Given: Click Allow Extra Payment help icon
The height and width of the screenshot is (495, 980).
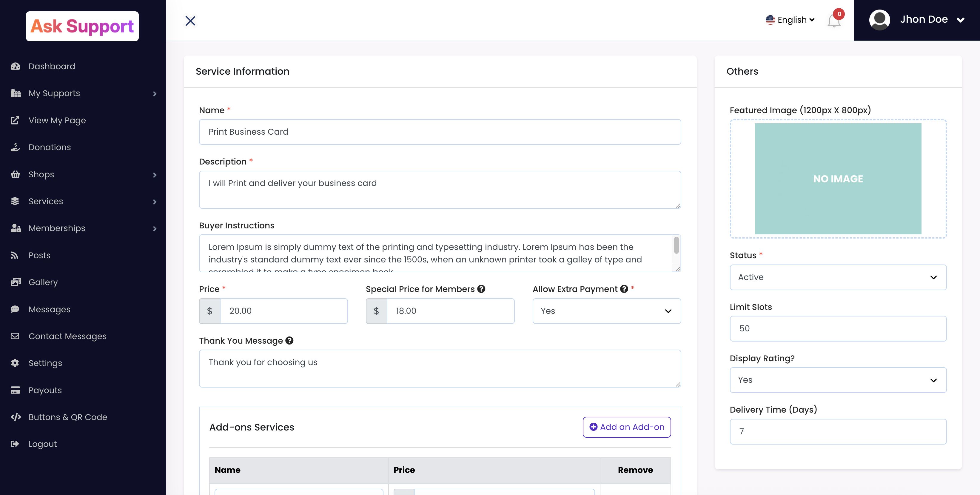Looking at the screenshot, I should [624, 289].
